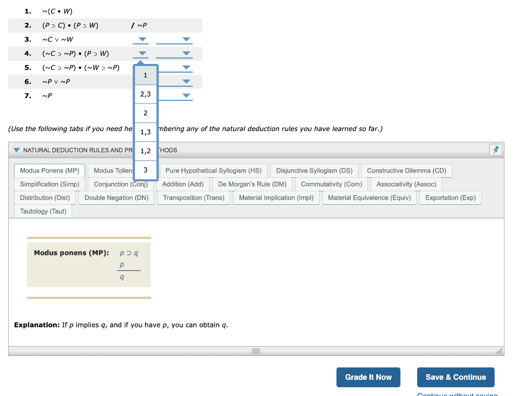Collapse the Natural Deduction Rules panel triangle
This screenshot has width=532, height=396.
coord(16,150)
